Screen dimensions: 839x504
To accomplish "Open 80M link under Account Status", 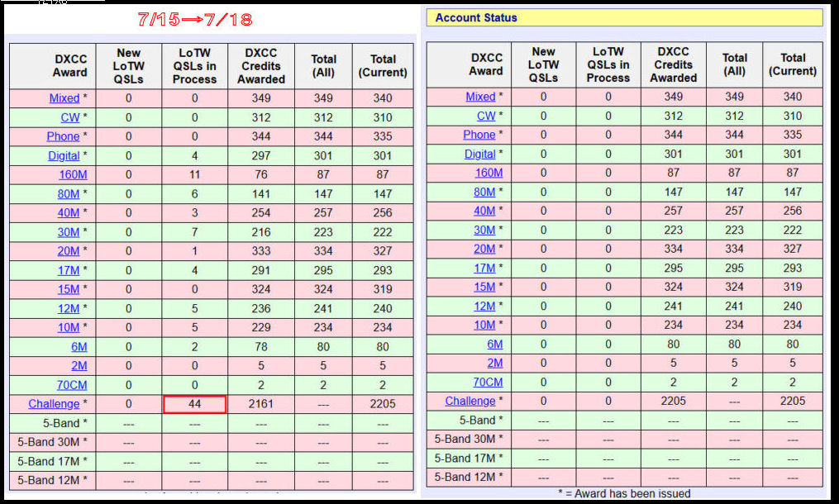I will [x=484, y=192].
